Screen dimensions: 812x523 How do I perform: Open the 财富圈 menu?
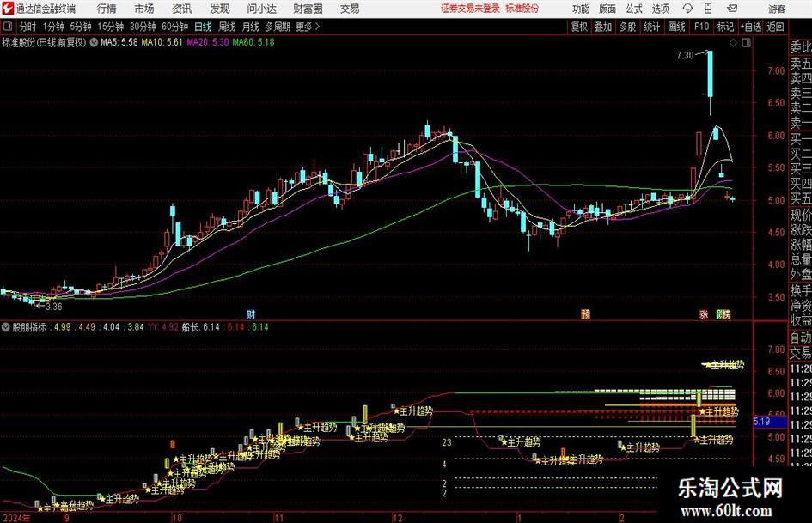click(x=308, y=9)
